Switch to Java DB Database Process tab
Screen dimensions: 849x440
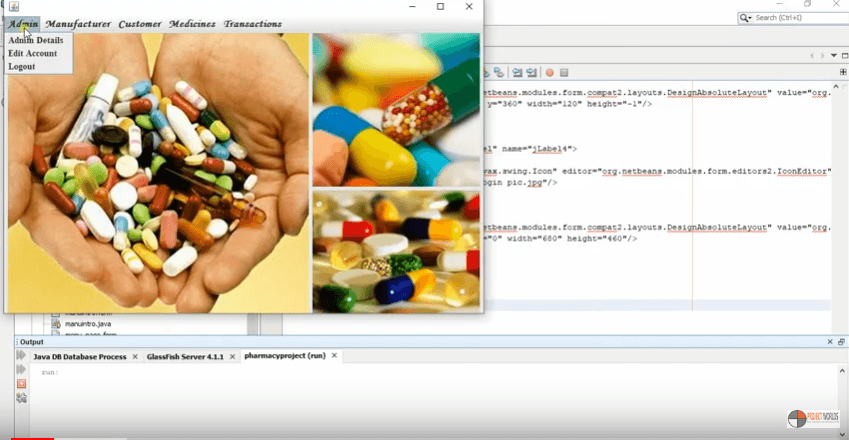tap(79, 356)
